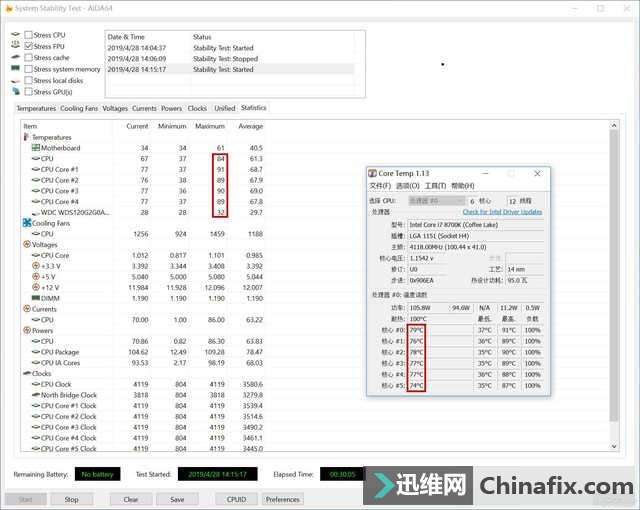This screenshot has width=640, height=510.
Task: Open the Unified tab
Action: pos(224,109)
